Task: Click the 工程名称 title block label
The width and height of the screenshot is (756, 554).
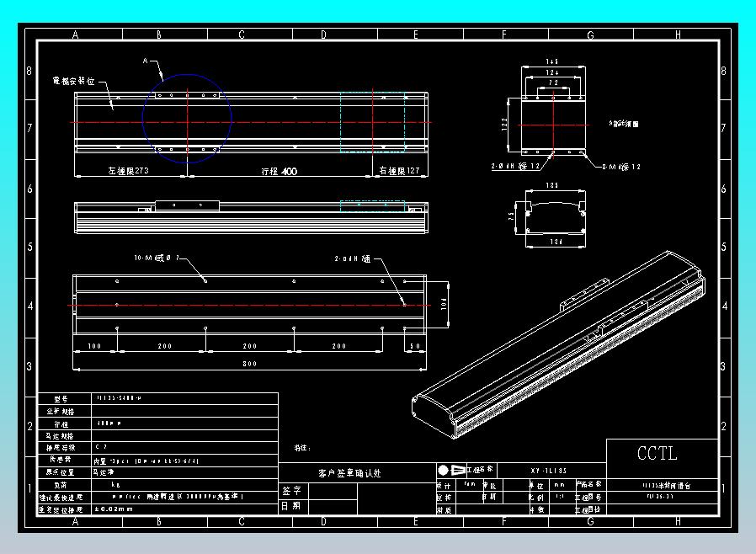Action: pyautogui.click(x=480, y=469)
